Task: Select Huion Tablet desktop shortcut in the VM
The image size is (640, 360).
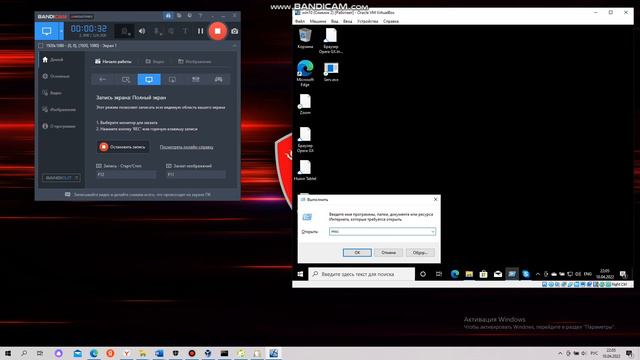Action: pos(305,170)
